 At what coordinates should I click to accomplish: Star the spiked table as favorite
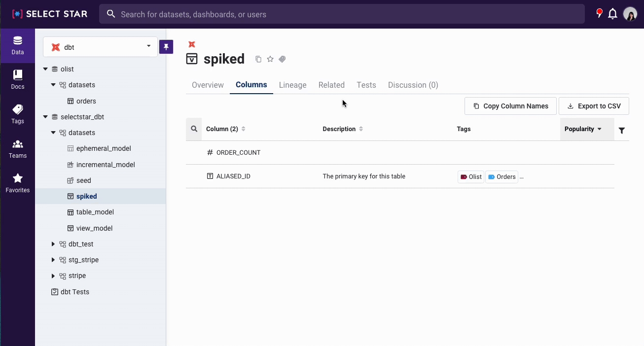coord(270,59)
